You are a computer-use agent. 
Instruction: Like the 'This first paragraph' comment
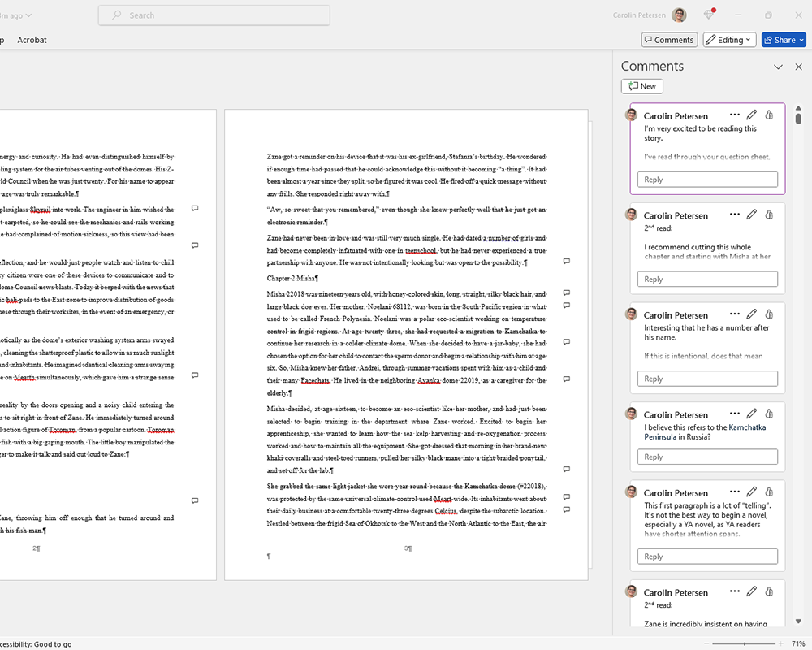click(x=769, y=492)
